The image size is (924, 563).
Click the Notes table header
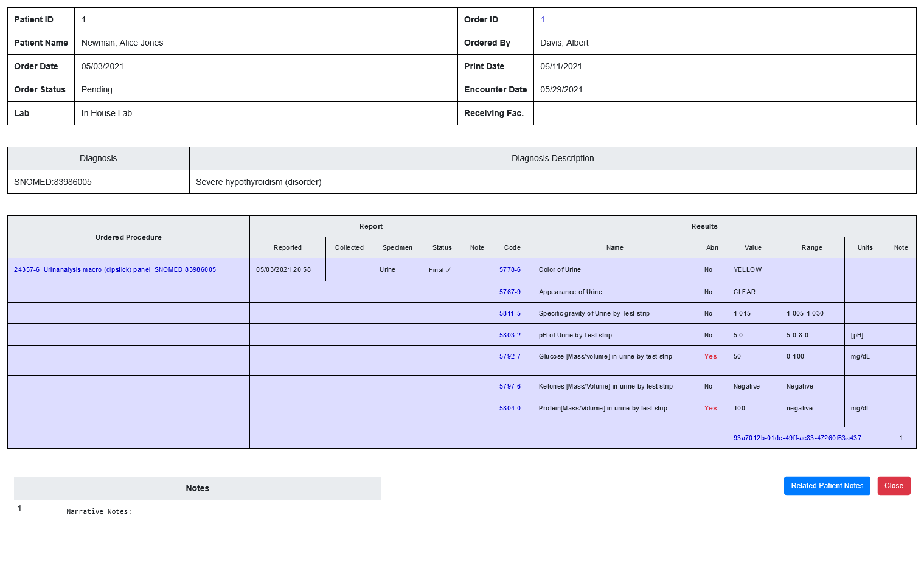[x=198, y=488]
